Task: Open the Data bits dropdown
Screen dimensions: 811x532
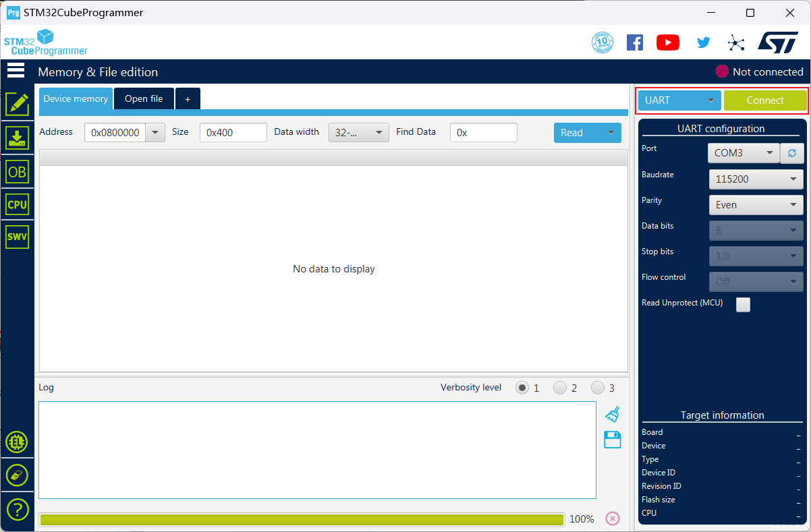Action: [x=756, y=231]
